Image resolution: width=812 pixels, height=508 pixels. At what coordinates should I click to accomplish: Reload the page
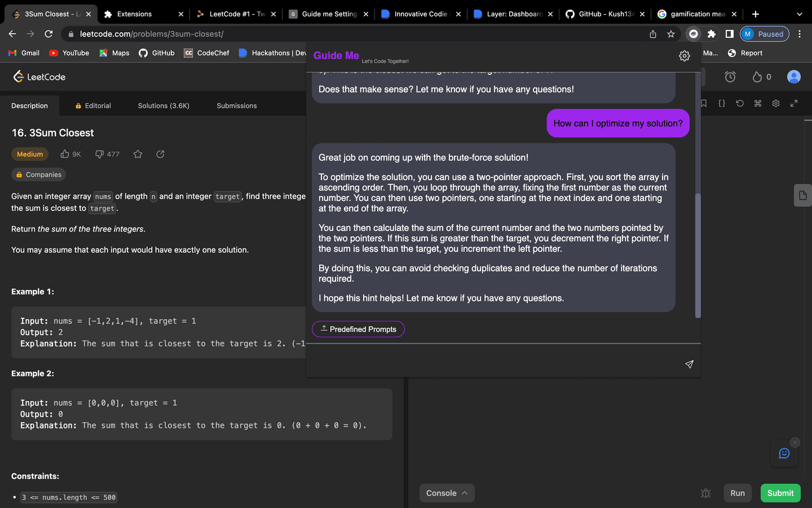(x=48, y=34)
